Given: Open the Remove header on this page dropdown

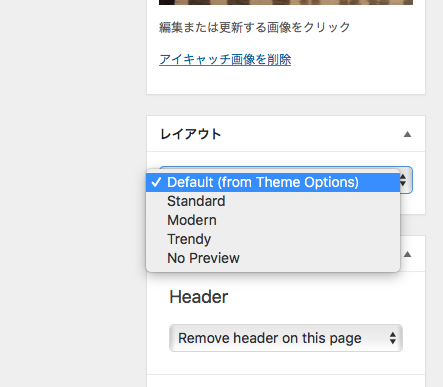Looking at the screenshot, I should click(286, 338).
